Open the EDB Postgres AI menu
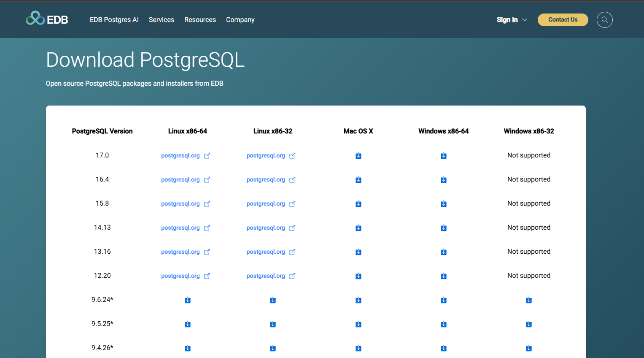 pos(114,20)
